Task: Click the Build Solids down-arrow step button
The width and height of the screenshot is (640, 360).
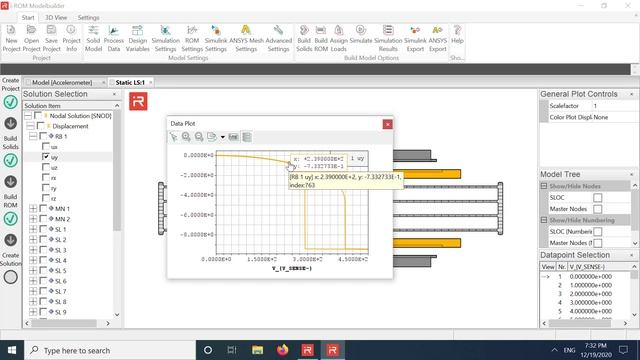Action: (x=11, y=123)
